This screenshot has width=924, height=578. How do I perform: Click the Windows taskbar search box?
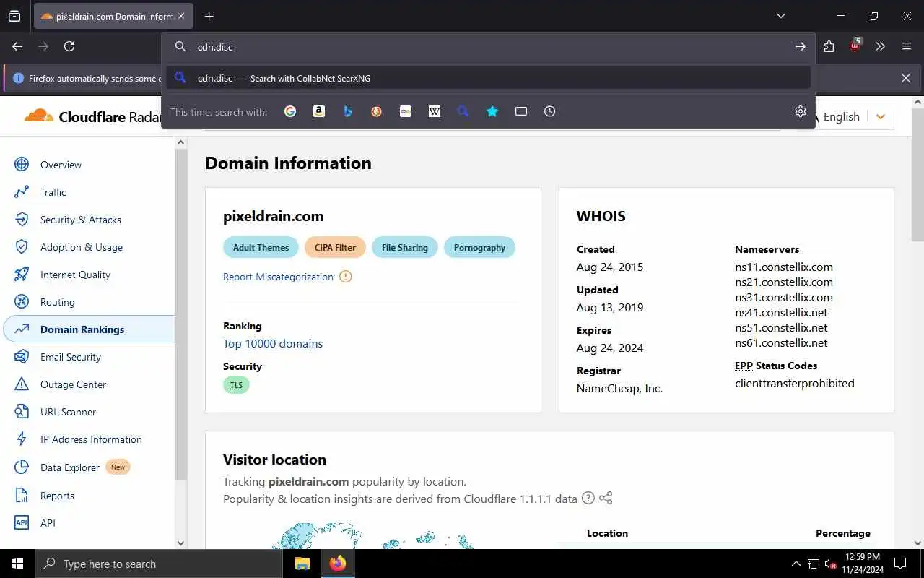(159, 564)
